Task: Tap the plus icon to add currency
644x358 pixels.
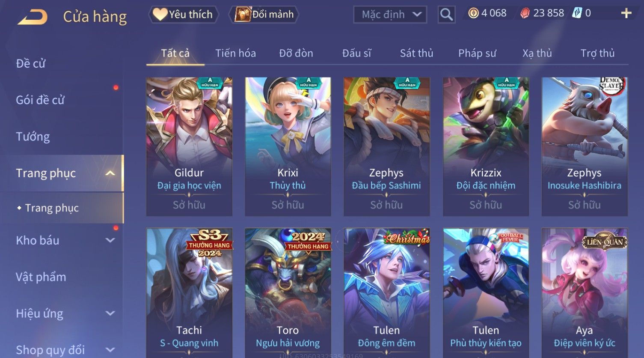Action: 626,14
